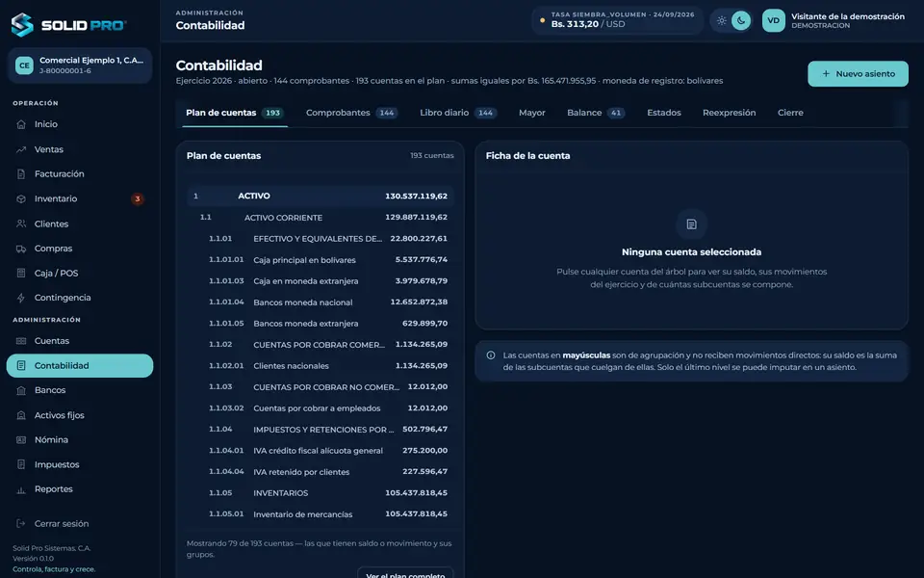924x578 pixels.
Task: Select Bancos moneda extranjera account
Action: pyautogui.click(x=320, y=324)
